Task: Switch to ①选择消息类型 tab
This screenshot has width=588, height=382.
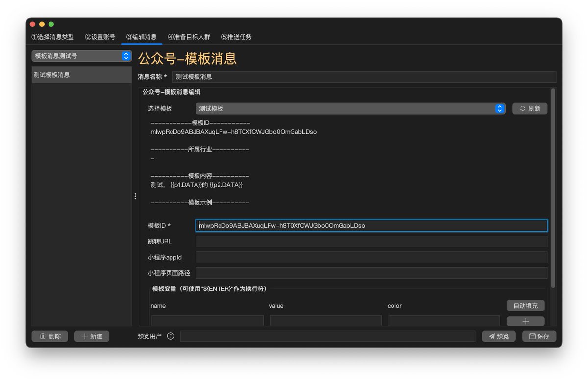Action: [x=53, y=37]
